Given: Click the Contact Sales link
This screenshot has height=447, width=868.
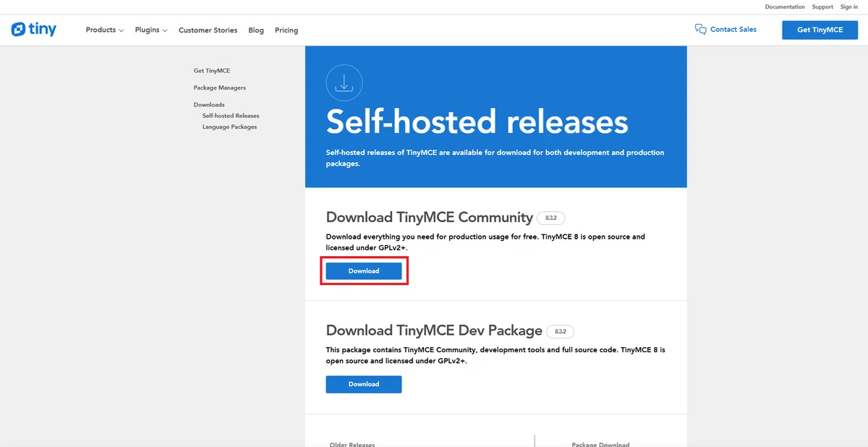Looking at the screenshot, I should 733,30.
